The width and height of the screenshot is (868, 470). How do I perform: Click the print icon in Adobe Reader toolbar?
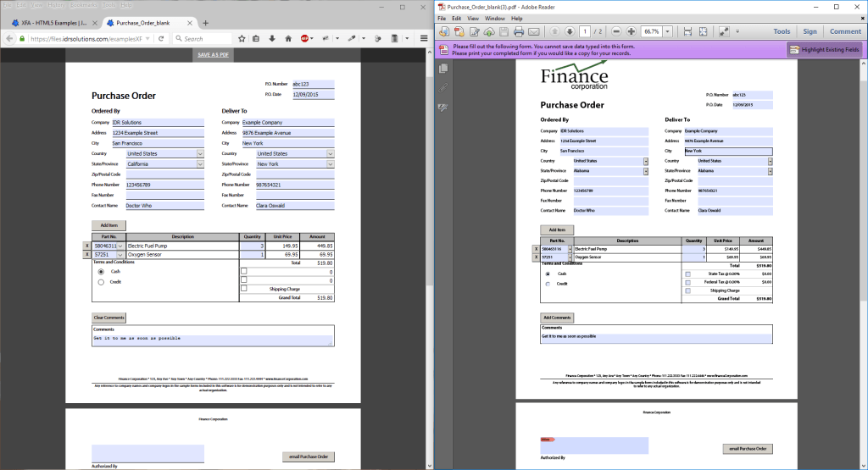tap(517, 31)
